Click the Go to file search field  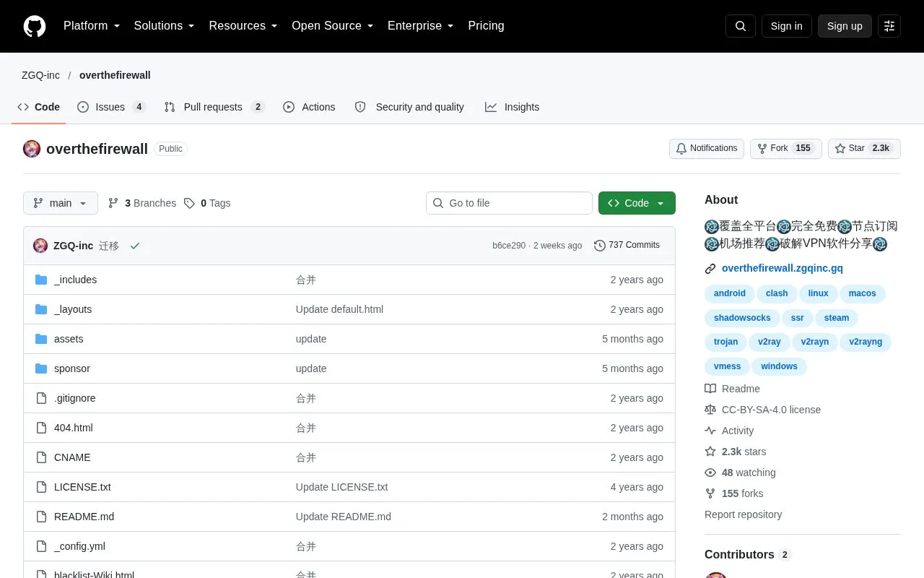pos(509,203)
